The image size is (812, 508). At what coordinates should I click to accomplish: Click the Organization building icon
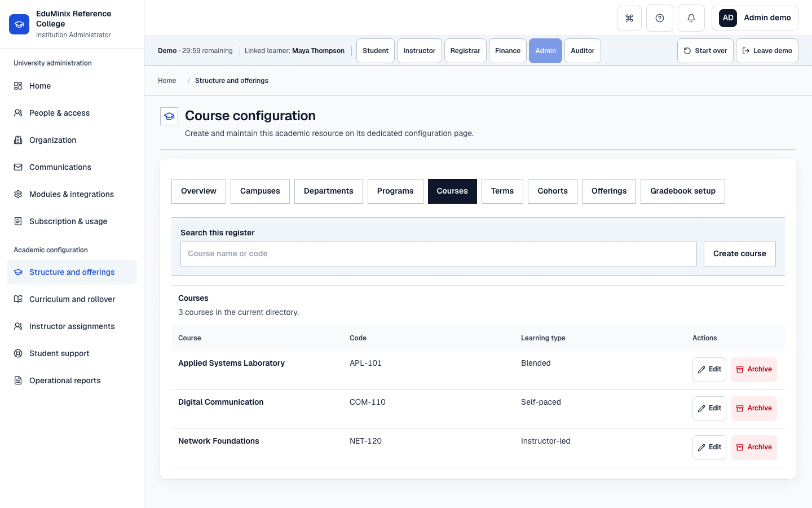[x=18, y=140]
